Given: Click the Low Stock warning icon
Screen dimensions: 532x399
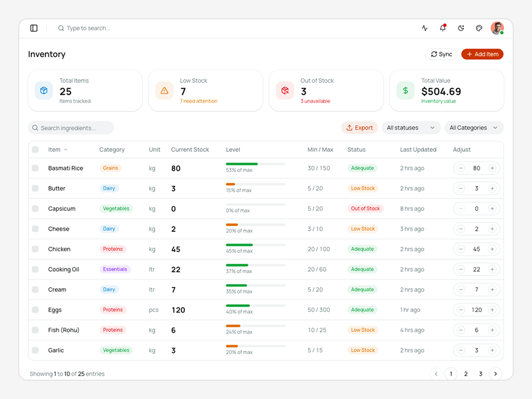Looking at the screenshot, I should 164,90.
